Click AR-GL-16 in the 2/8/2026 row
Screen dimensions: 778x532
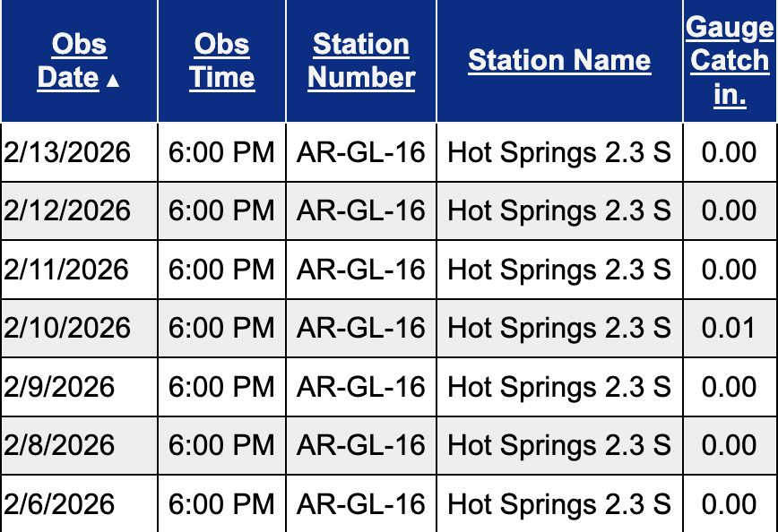(361, 445)
